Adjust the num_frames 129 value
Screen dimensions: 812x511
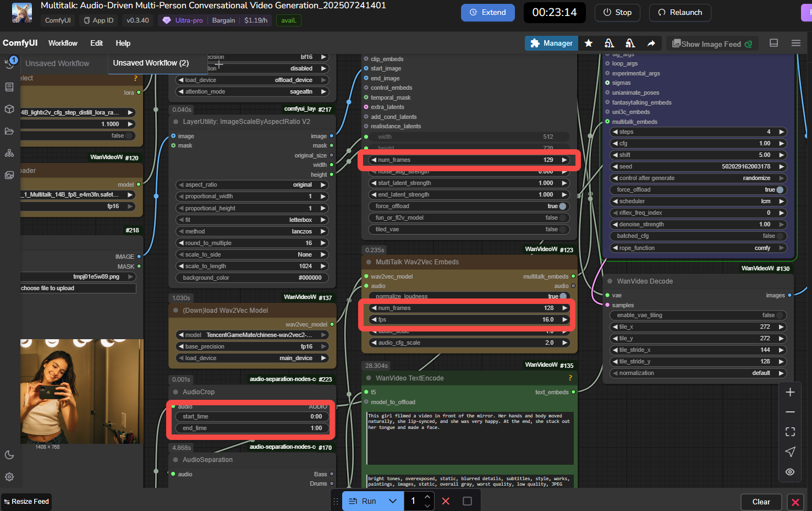pos(469,160)
